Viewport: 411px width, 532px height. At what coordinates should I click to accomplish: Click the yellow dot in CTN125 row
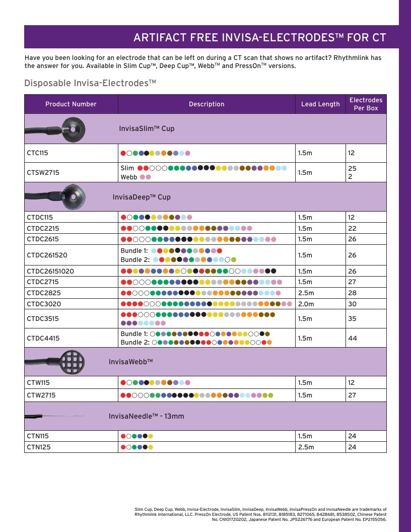(151, 447)
